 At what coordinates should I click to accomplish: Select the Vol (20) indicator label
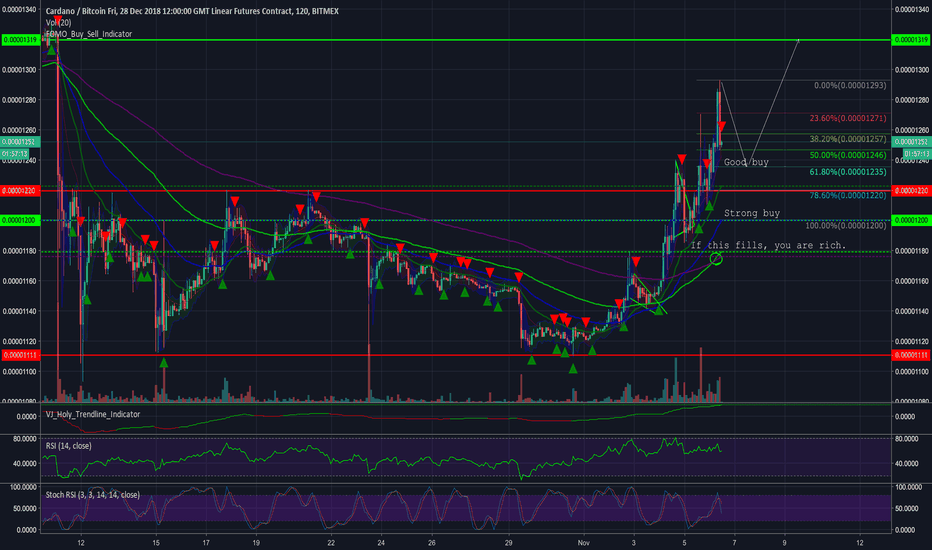58,23
